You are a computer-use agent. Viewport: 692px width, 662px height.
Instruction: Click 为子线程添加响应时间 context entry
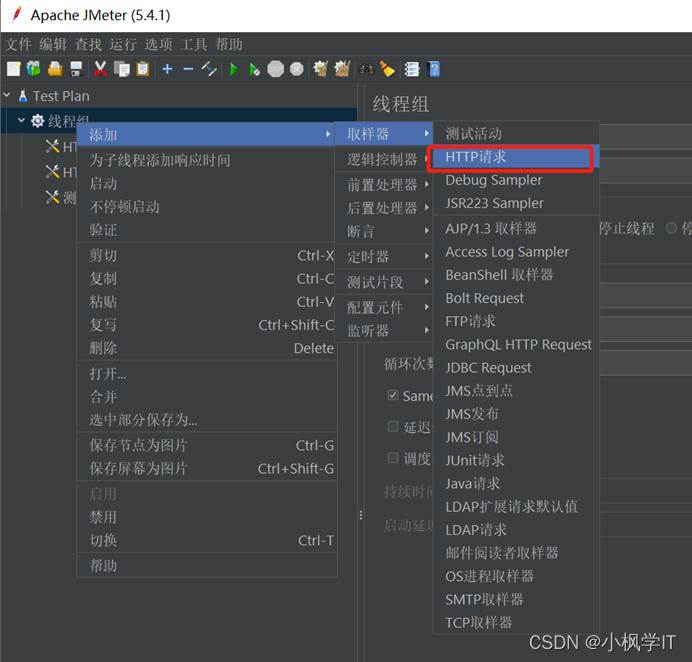click(206, 160)
